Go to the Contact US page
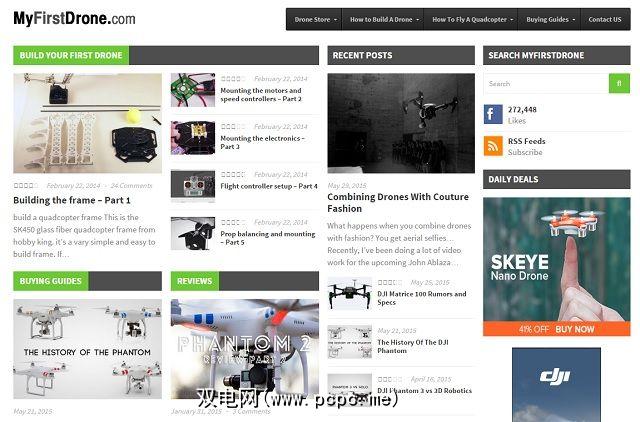This screenshot has height=422, width=640. (605, 20)
